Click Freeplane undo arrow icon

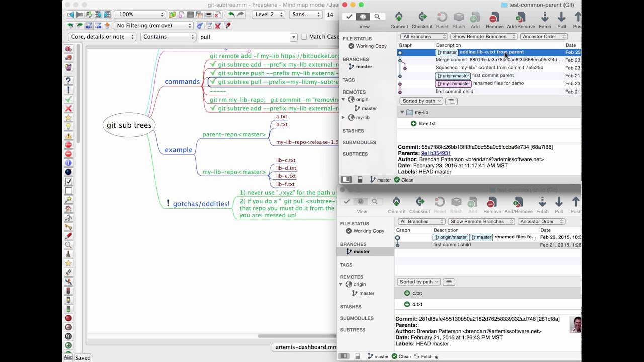[231, 15]
